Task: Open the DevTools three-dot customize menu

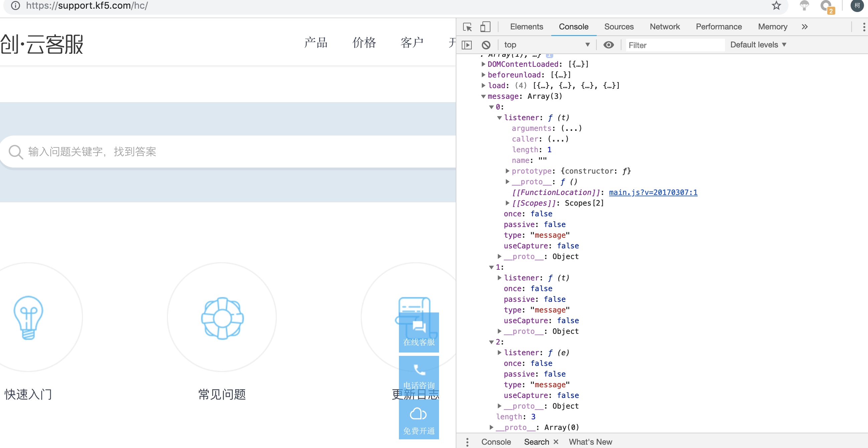Action: [x=863, y=27]
